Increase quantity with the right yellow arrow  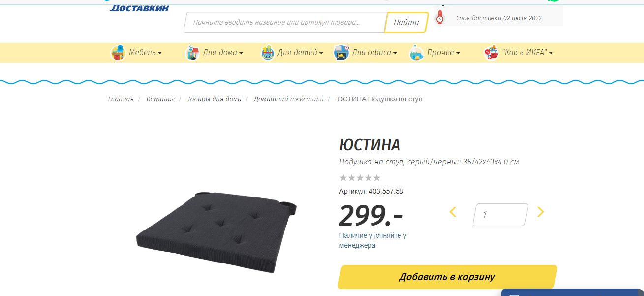coord(540,212)
